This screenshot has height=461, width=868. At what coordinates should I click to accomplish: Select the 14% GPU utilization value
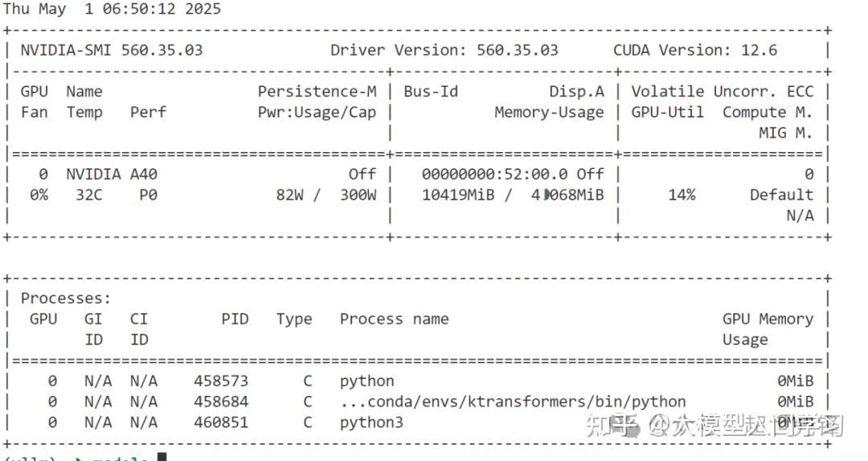point(681,195)
